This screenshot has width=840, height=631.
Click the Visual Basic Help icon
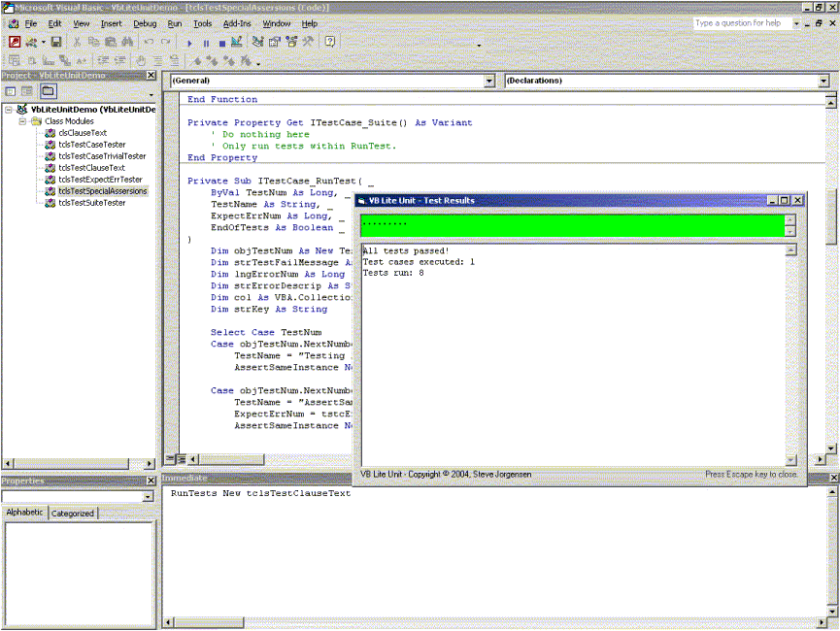coord(330,42)
